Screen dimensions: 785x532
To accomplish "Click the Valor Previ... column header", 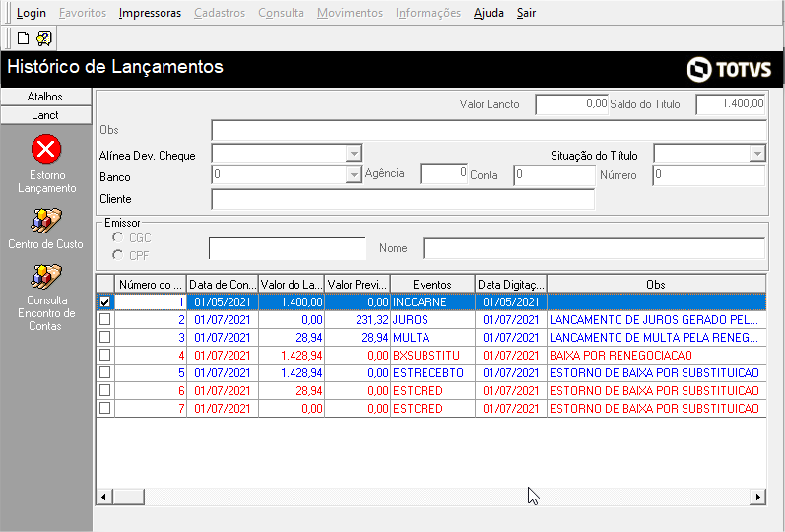I will tap(358, 285).
